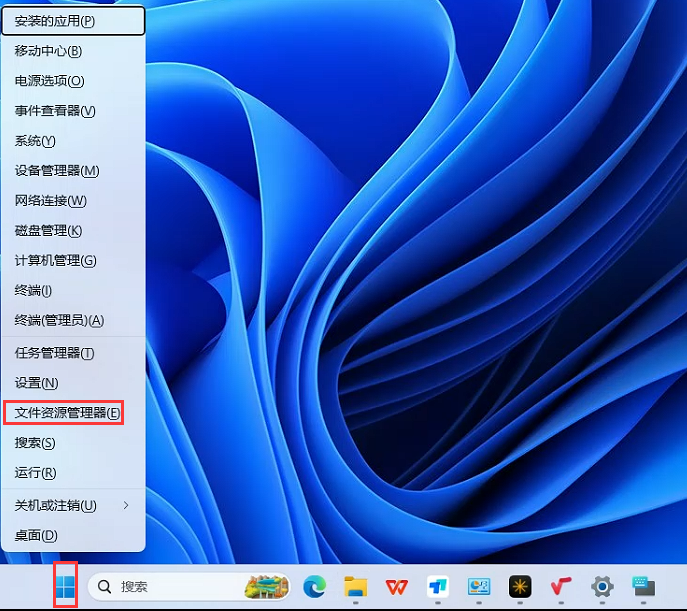Open 电源选项(O)
This screenshot has width=687, height=611.
pyautogui.click(x=73, y=81)
